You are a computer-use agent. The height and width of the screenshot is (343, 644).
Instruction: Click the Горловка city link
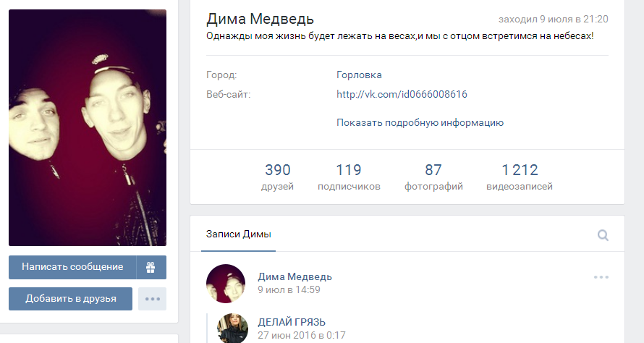359,75
